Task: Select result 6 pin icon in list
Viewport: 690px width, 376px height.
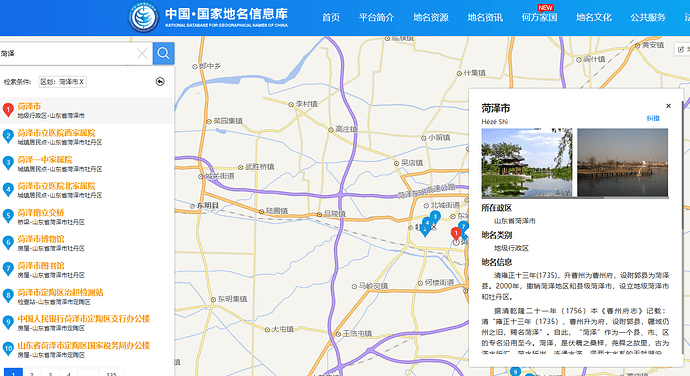Action: [x=8, y=243]
